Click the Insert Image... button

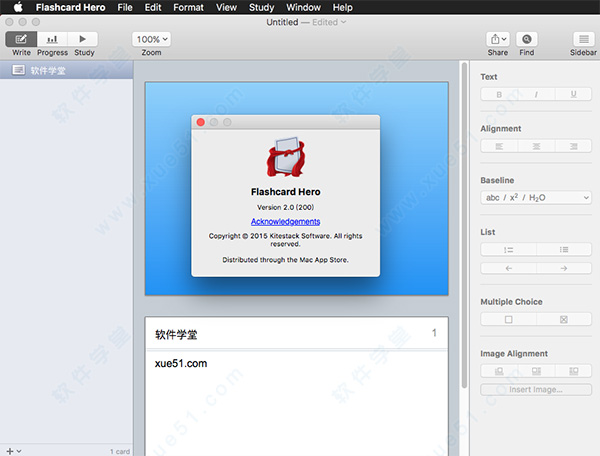pos(536,389)
